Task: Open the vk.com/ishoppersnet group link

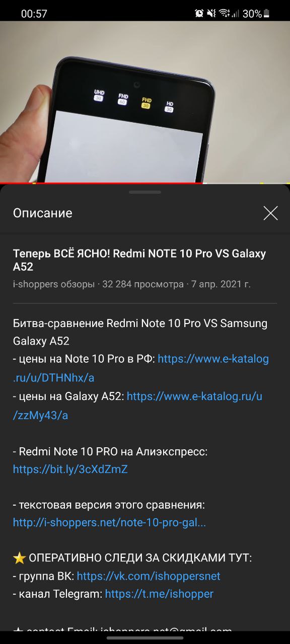Action: tap(149, 576)
